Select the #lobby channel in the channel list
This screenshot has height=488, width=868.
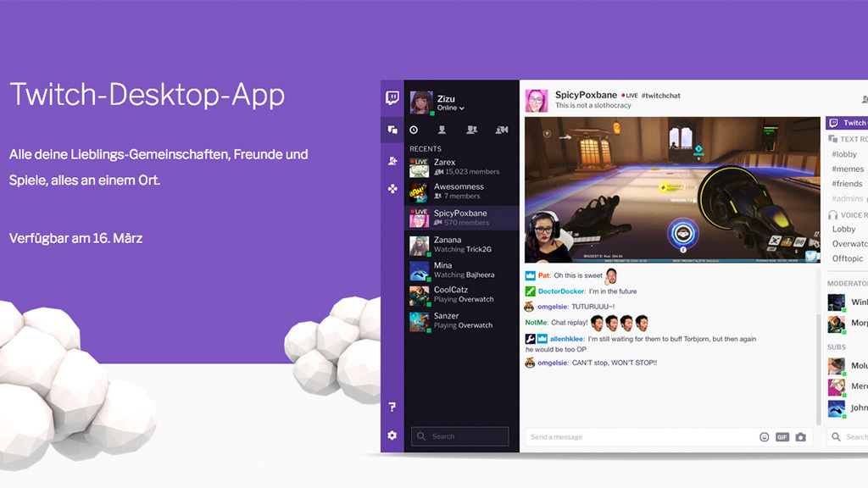844,153
